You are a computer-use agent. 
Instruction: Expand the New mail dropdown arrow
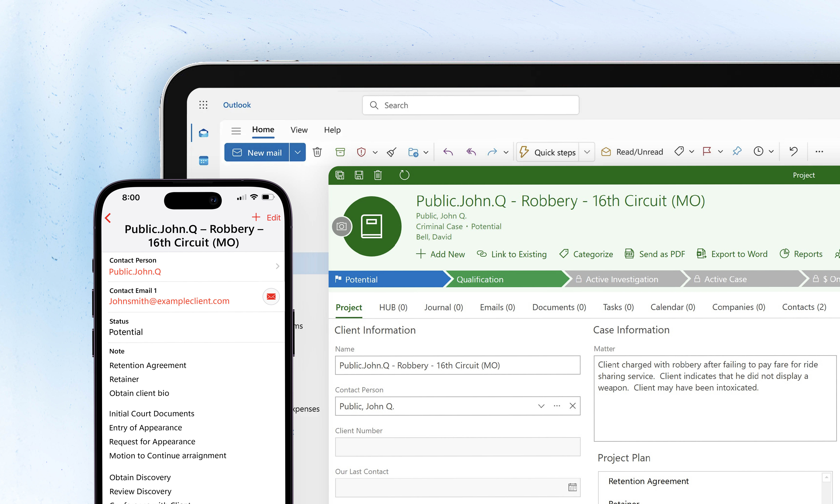tap(297, 152)
